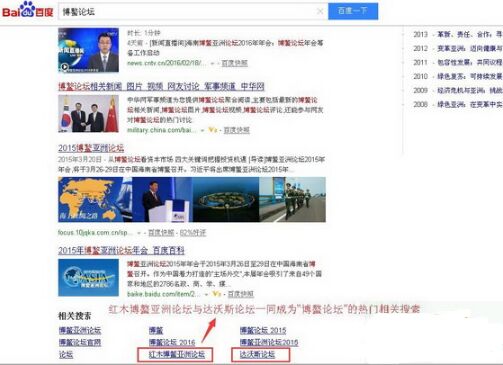Click the Baidu logo

click(28, 10)
